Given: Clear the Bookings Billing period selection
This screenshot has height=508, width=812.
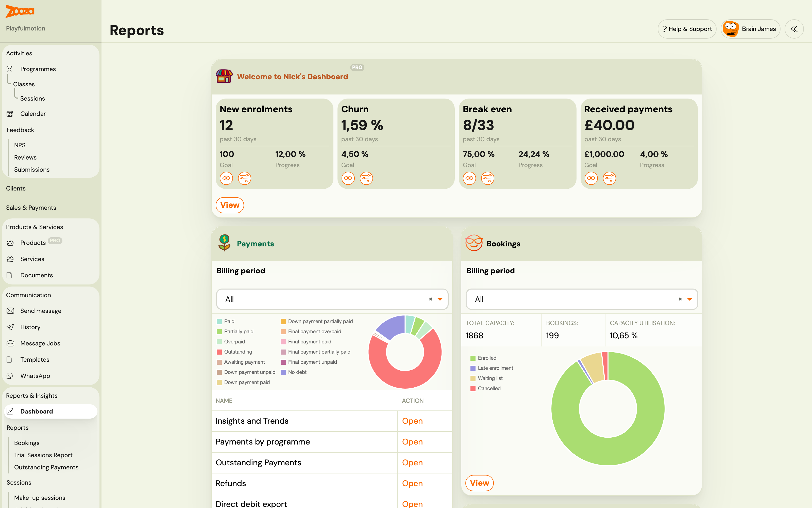Looking at the screenshot, I should click(680, 299).
